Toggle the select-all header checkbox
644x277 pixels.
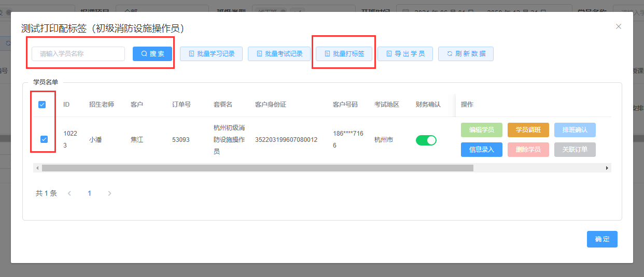tap(43, 105)
